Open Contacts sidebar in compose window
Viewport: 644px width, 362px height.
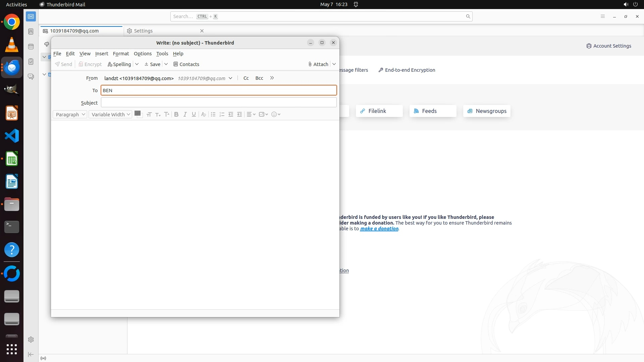coord(186,64)
